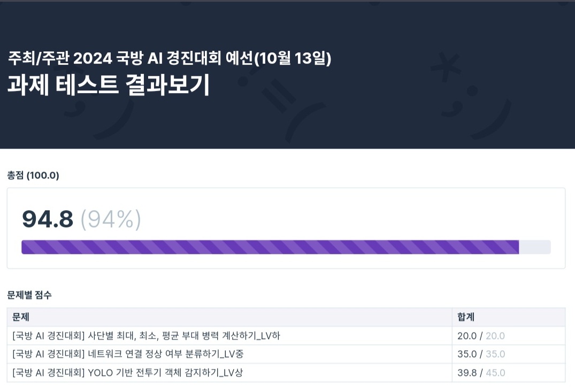575x392 pixels.
Task: Click the total score card panel
Action: (x=286, y=228)
